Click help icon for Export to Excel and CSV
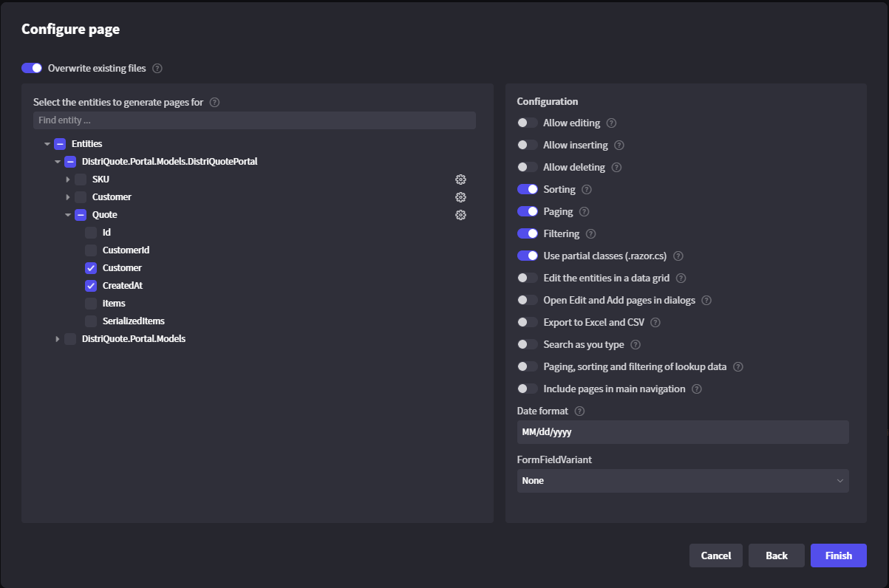The width and height of the screenshot is (889, 588). (x=655, y=323)
